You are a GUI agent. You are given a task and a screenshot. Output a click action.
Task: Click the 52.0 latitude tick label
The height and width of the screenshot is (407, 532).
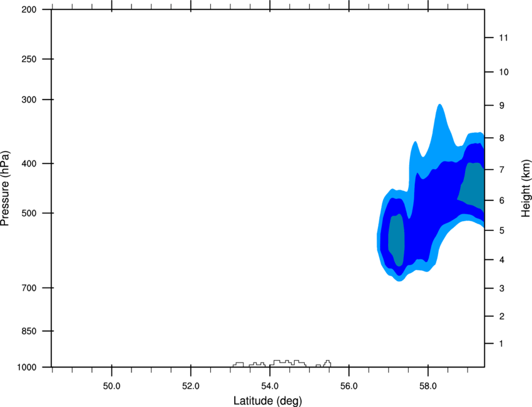(191, 386)
